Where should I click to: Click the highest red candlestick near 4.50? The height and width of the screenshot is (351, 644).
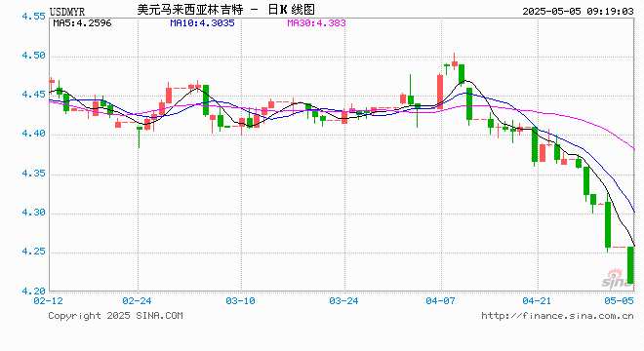(455, 62)
